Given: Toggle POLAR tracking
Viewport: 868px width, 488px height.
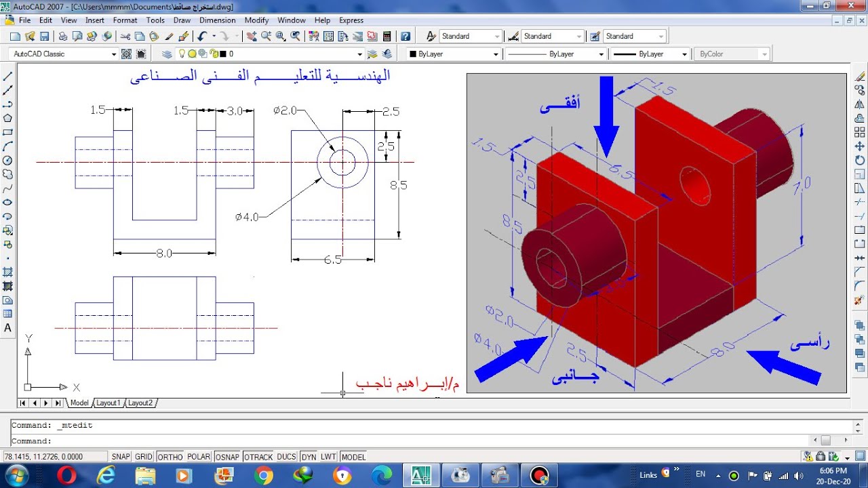Looking at the screenshot, I should pyautogui.click(x=199, y=457).
